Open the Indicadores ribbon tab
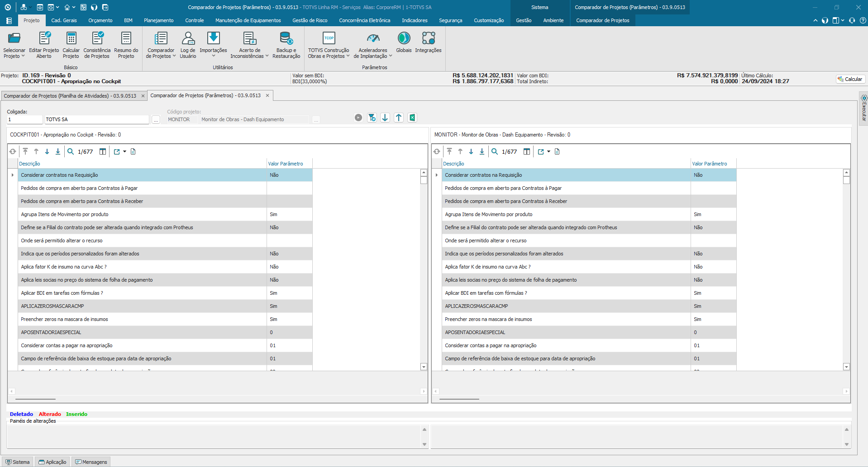Screen dimensions: 868x467 [x=415, y=20]
